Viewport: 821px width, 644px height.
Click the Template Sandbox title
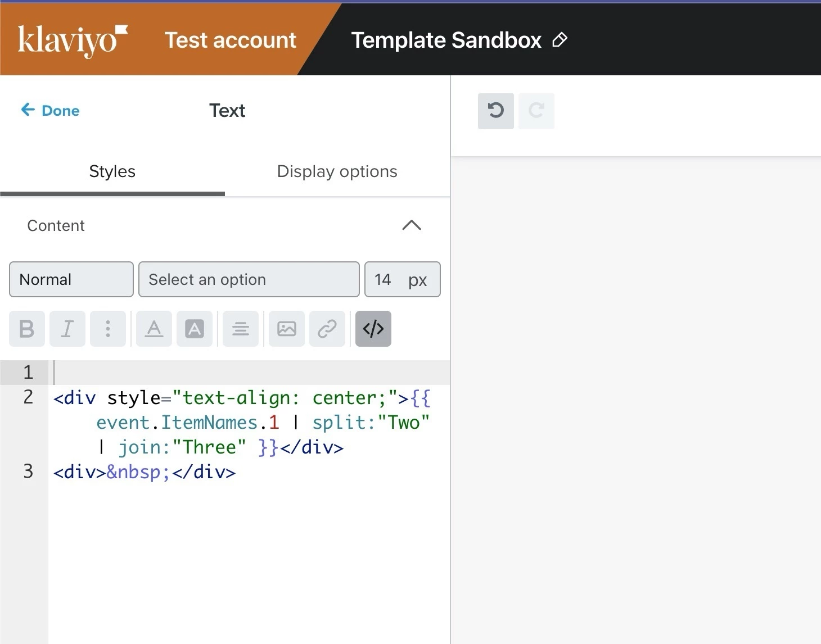(446, 40)
